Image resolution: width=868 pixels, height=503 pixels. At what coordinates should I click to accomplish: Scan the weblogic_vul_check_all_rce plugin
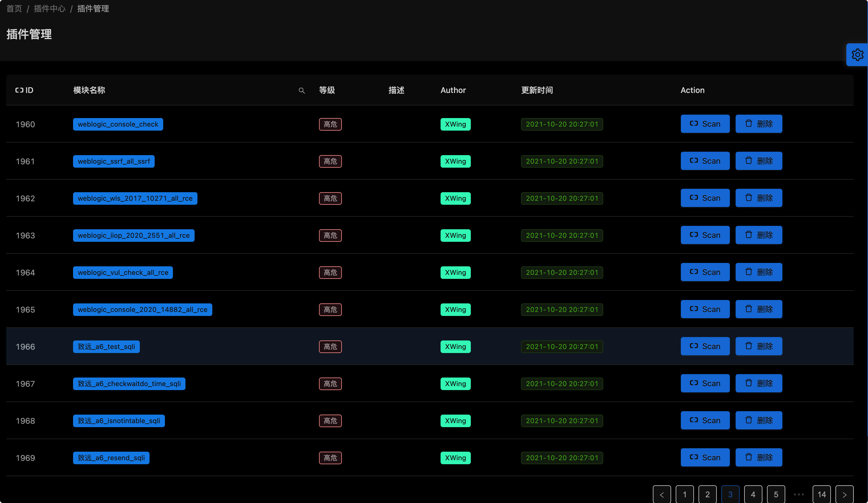(705, 272)
